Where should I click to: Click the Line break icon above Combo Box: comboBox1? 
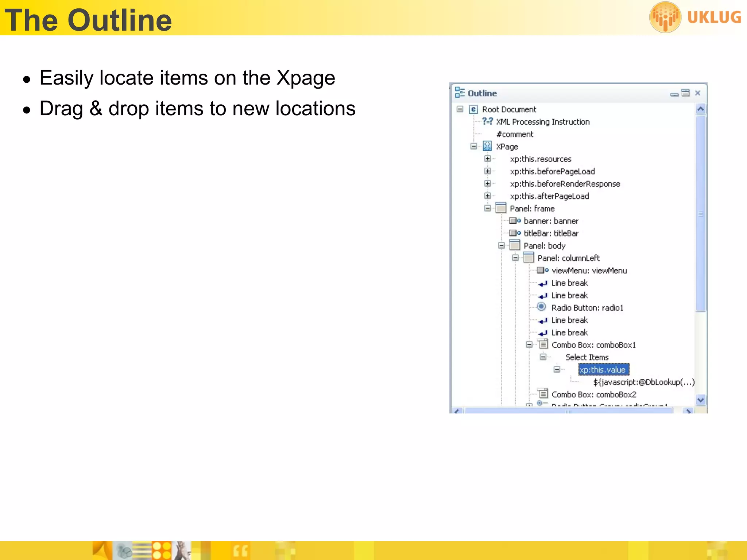click(x=543, y=333)
